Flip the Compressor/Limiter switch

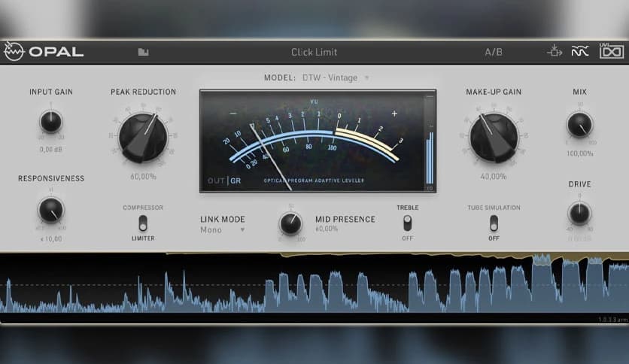click(143, 223)
